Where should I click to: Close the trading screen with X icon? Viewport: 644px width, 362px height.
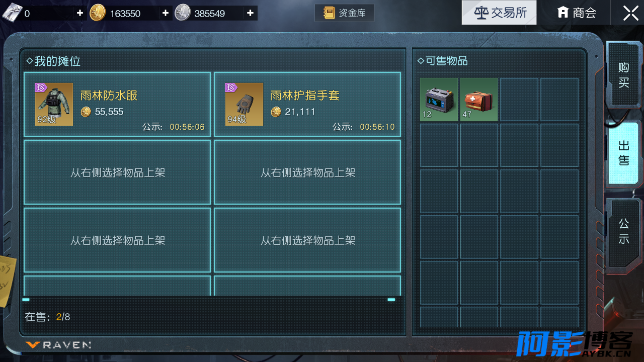point(631,13)
